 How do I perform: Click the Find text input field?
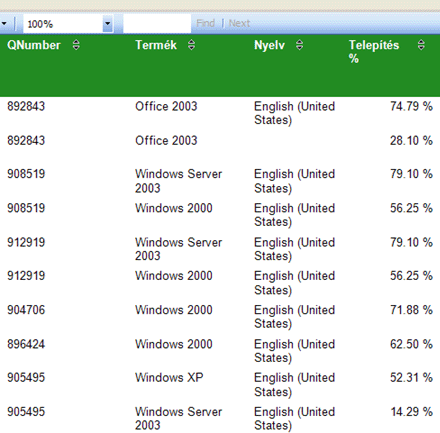tap(157, 24)
